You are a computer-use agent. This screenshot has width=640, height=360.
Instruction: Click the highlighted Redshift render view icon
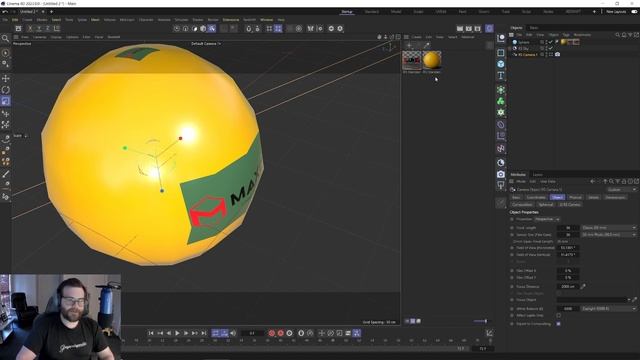[x=489, y=28]
